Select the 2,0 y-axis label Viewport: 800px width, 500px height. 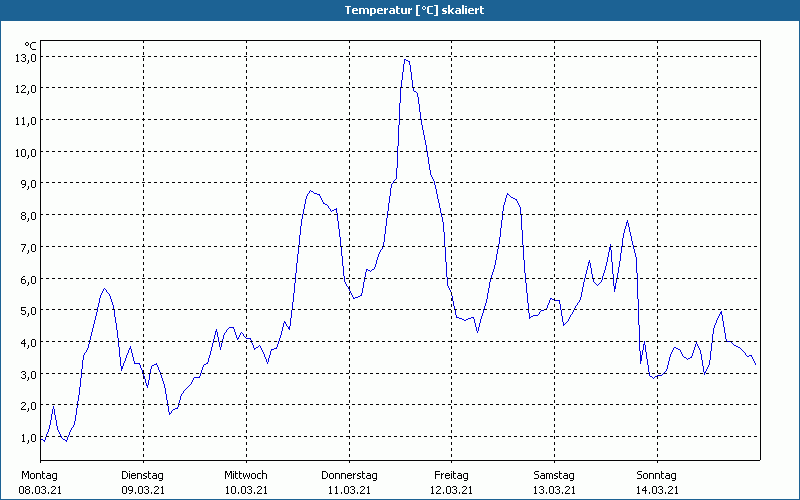point(28,406)
